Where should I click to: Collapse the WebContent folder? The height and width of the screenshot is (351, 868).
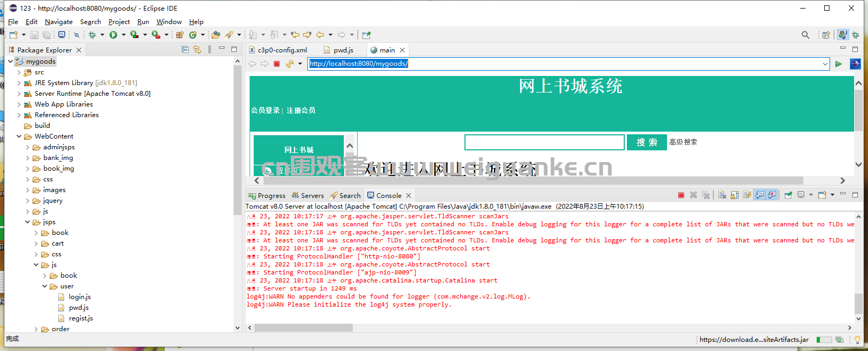(19, 136)
